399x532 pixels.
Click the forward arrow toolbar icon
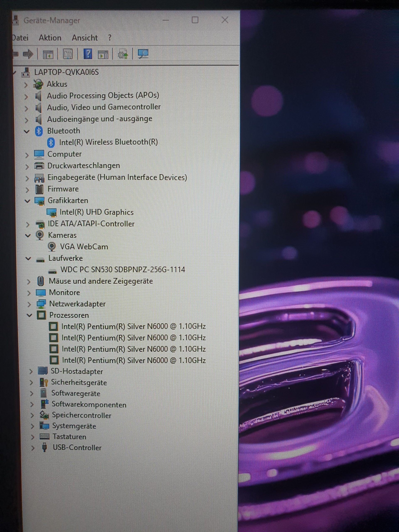click(x=28, y=54)
